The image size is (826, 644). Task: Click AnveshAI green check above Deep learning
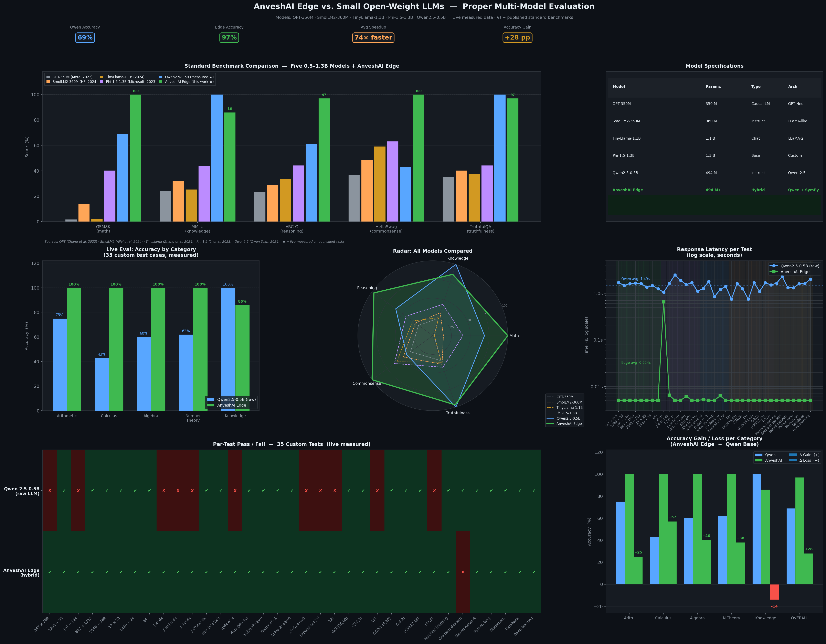point(534,572)
